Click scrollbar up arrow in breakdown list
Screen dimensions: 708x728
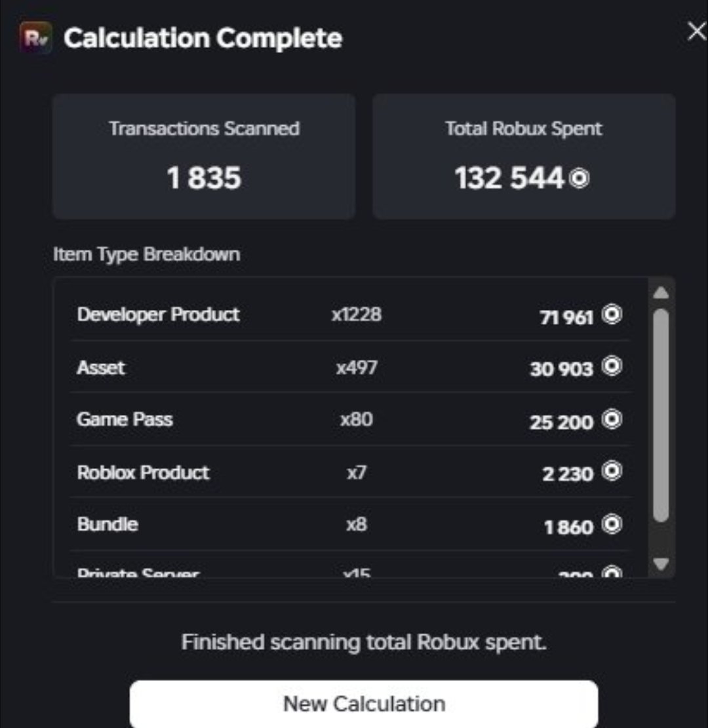661,293
